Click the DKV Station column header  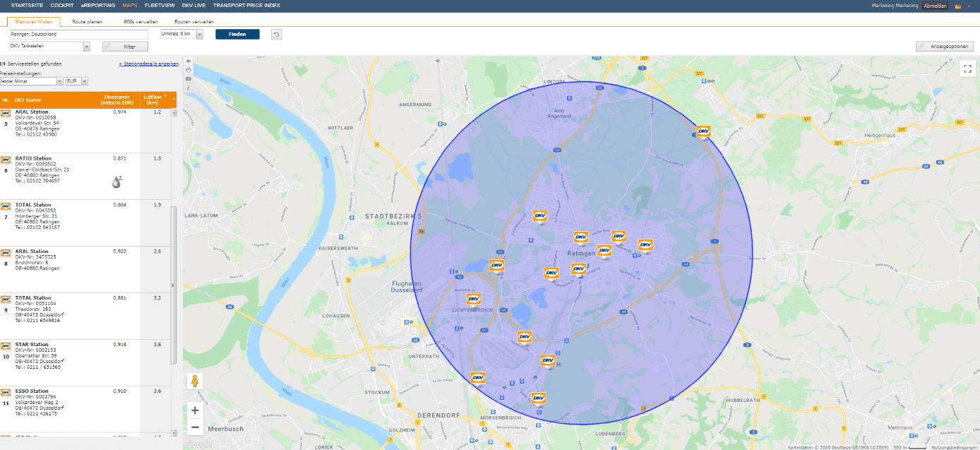tap(29, 100)
